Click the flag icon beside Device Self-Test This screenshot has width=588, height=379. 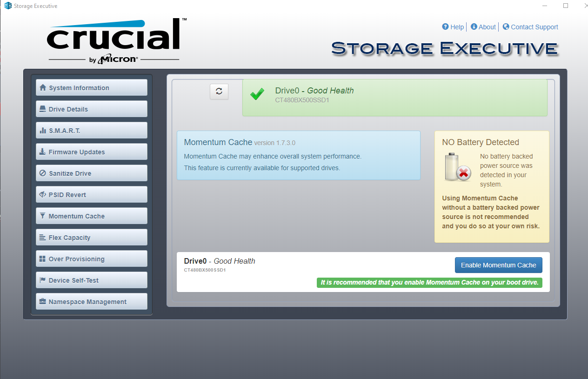[43, 280]
